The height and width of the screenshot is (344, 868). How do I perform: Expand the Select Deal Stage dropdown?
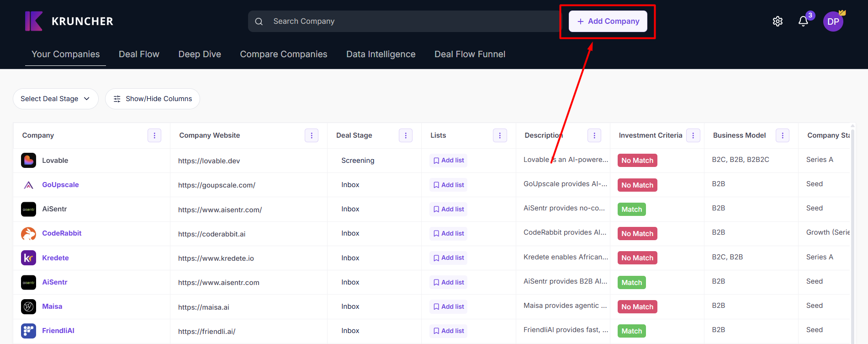pyautogui.click(x=56, y=99)
